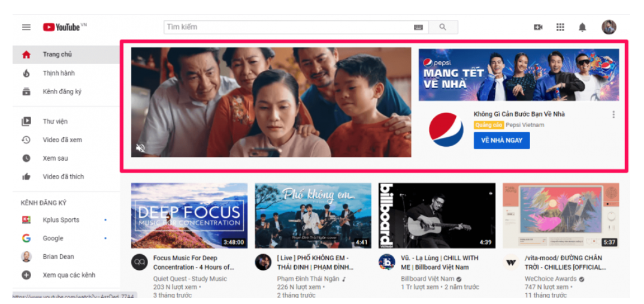644x304 pixels.
Task: Click the Pepsi Vietnam advertiser name
Action: [x=525, y=125]
